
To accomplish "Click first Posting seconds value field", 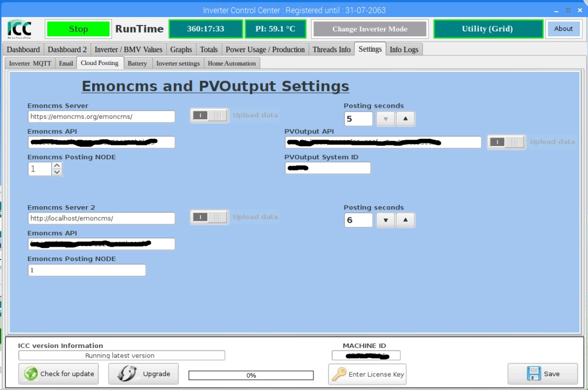I will [x=358, y=119].
